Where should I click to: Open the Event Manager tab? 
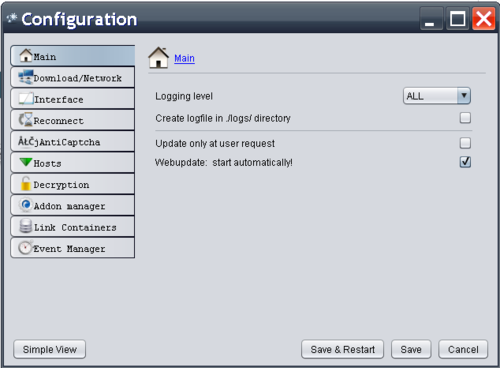tap(73, 248)
